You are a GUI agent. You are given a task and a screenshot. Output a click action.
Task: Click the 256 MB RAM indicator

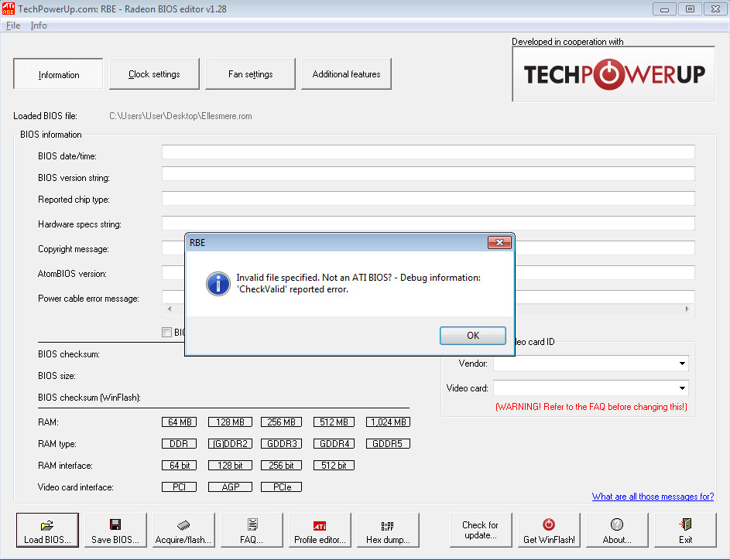pyautogui.click(x=281, y=422)
